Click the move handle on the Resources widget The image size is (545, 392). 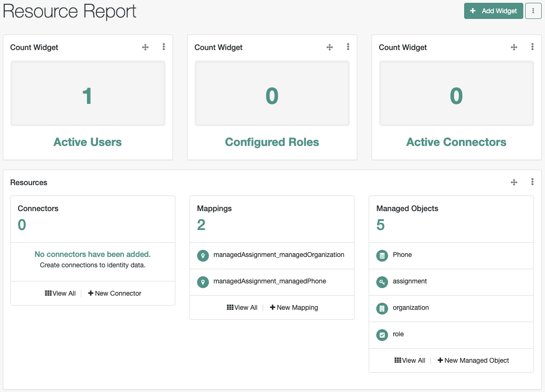coord(514,182)
